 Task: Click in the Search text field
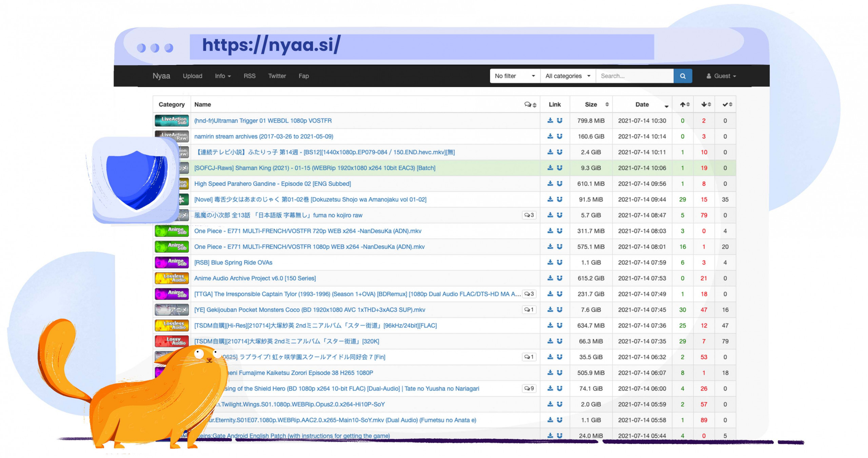click(x=635, y=76)
